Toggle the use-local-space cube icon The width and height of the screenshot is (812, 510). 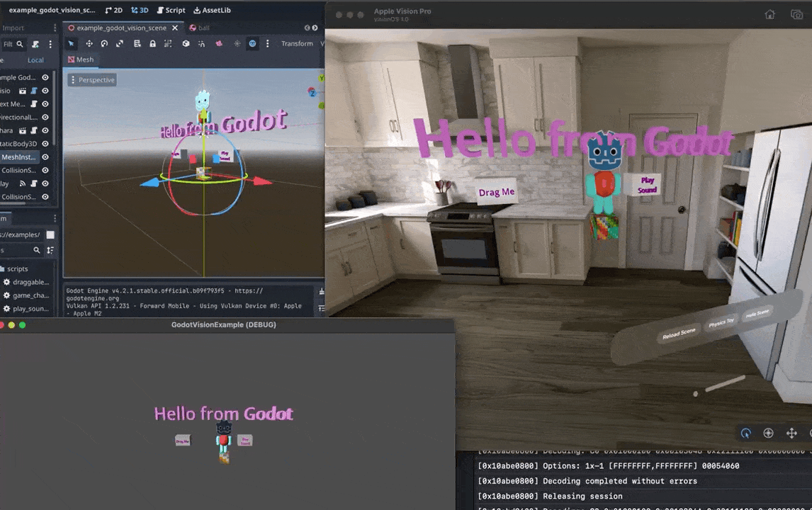click(186, 43)
